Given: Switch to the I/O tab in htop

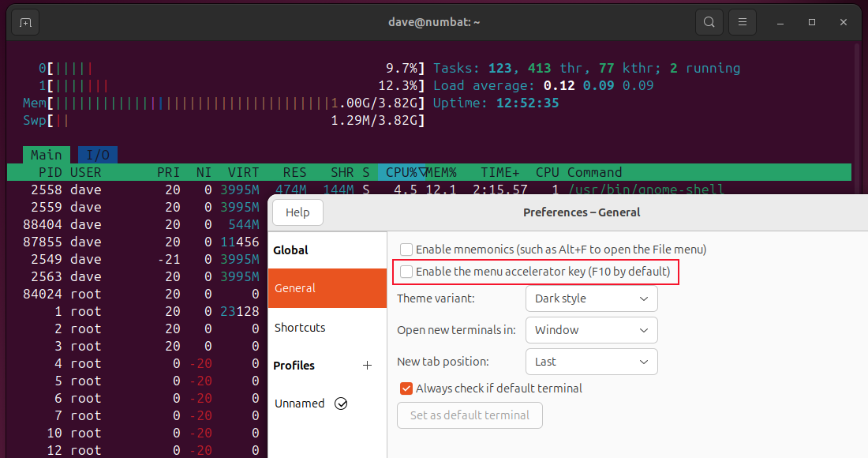Looking at the screenshot, I should point(98,155).
